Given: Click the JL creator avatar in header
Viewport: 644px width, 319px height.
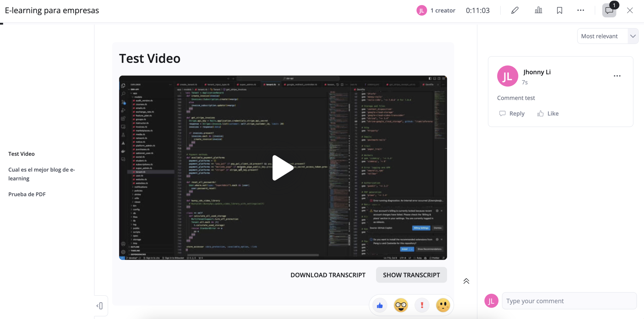Looking at the screenshot, I should pos(421,10).
